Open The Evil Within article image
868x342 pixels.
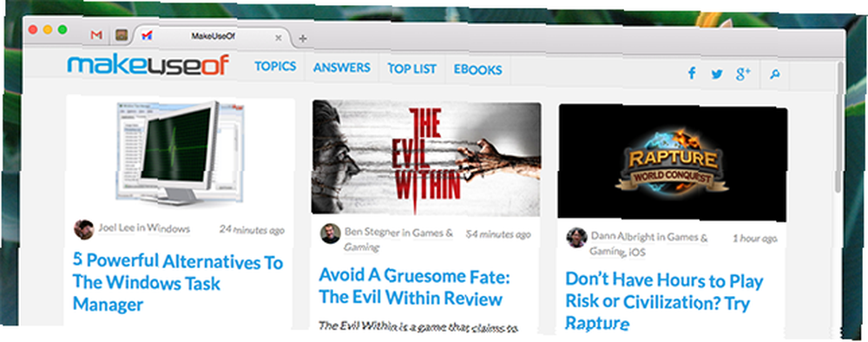(x=425, y=158)
